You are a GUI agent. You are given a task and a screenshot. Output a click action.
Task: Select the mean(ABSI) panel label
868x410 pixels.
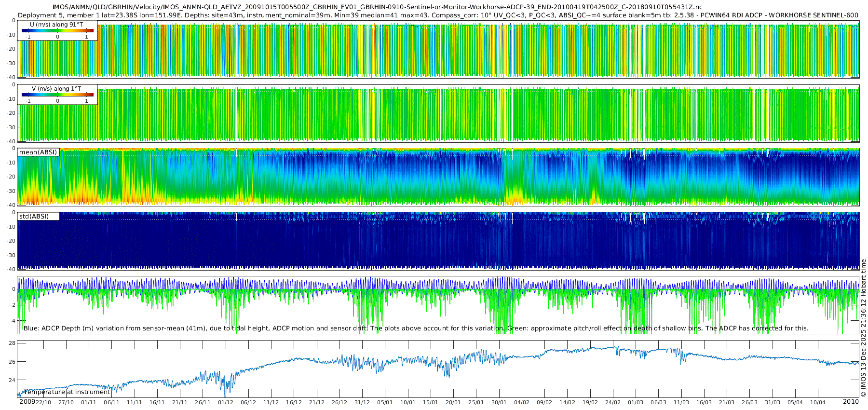38,152
